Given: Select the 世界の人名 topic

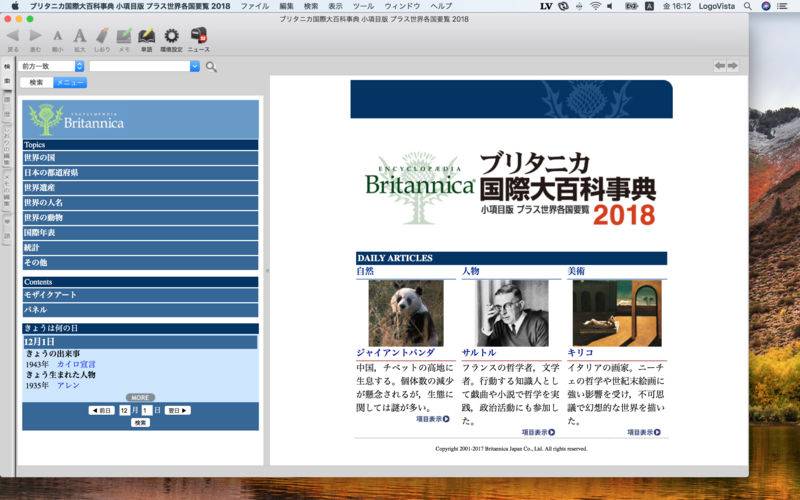Looking at the screenshot, I should click(x=140, y=203).
